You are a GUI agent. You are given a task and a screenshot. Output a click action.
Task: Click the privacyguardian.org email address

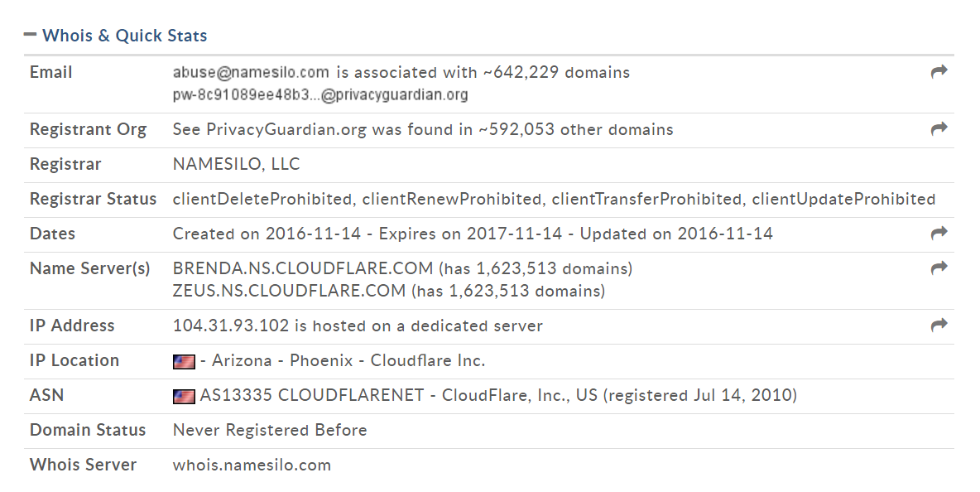320,95
